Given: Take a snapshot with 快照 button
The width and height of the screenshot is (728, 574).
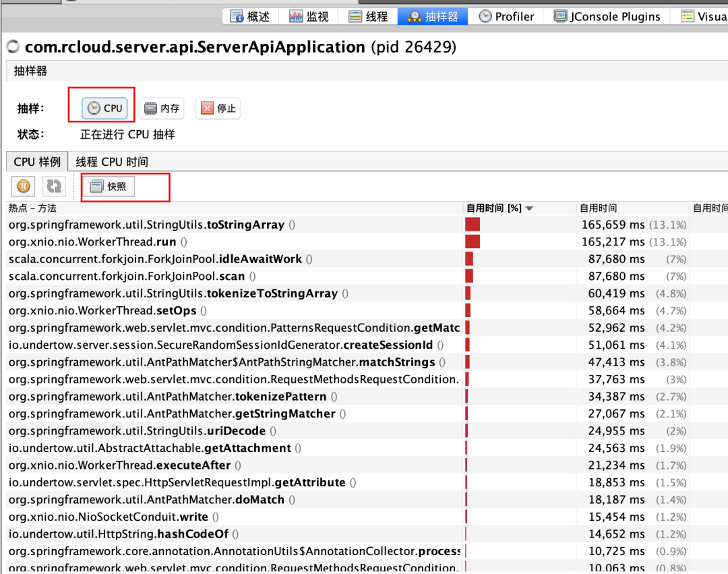Looking at the screenshot, I should pos(109,186).
